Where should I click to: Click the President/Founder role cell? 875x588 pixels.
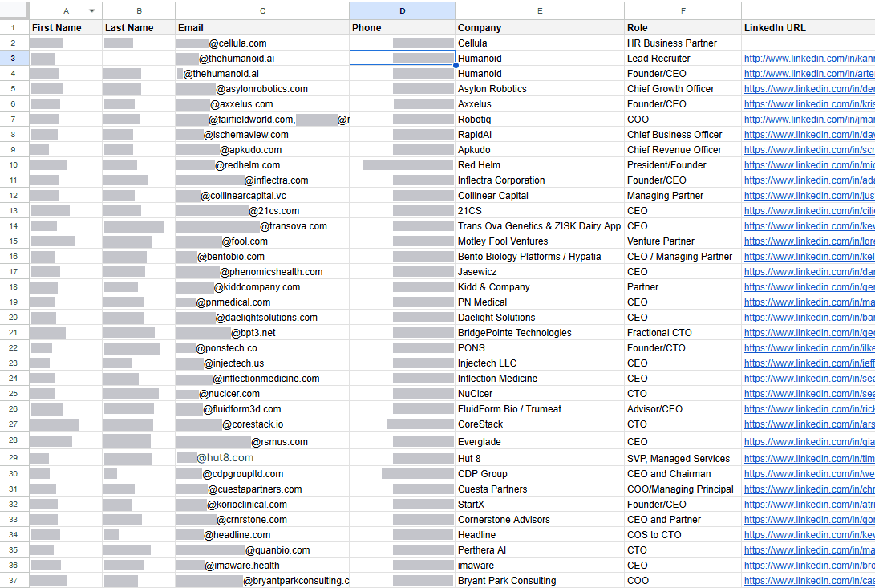click(x=683, y=164)
